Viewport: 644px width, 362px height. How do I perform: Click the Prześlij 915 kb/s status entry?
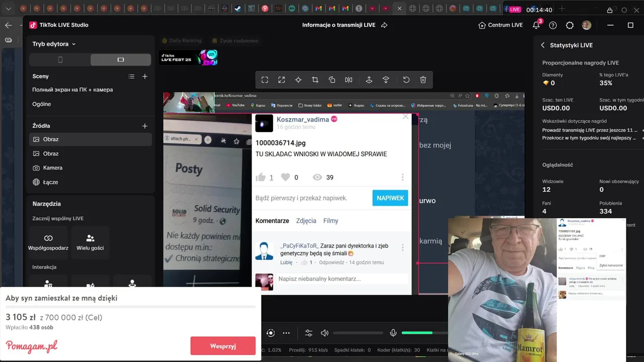coord(308,350)
